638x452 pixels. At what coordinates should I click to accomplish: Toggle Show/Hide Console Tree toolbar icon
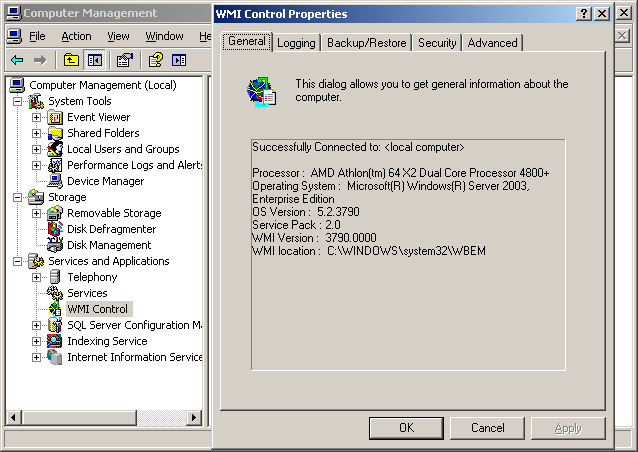pos(95,61)
